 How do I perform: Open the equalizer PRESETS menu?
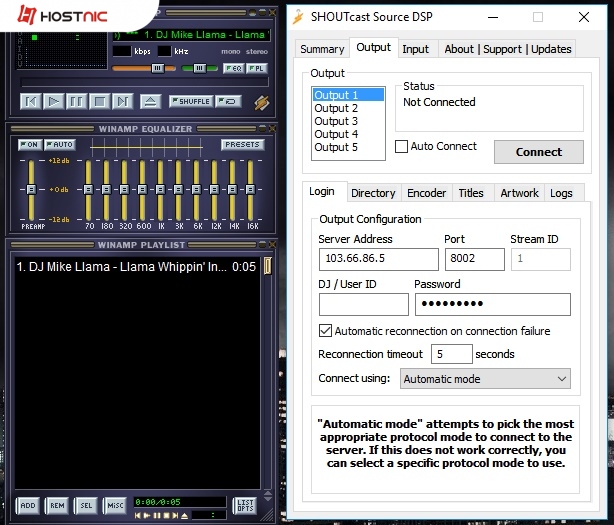[x=242, y=145]
